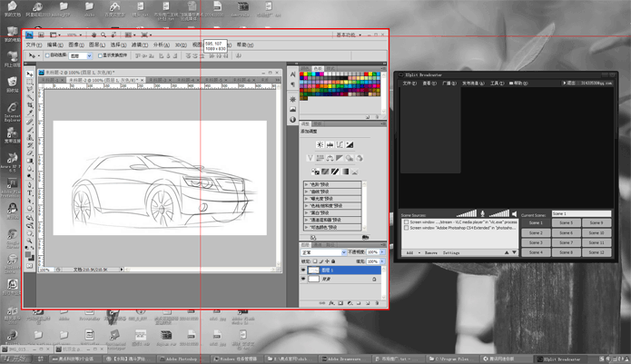This screenshot has height=364, width=631.
Task: Check the Adobe Photoshop CS4 source in XSplit
Action: point(407,228)
